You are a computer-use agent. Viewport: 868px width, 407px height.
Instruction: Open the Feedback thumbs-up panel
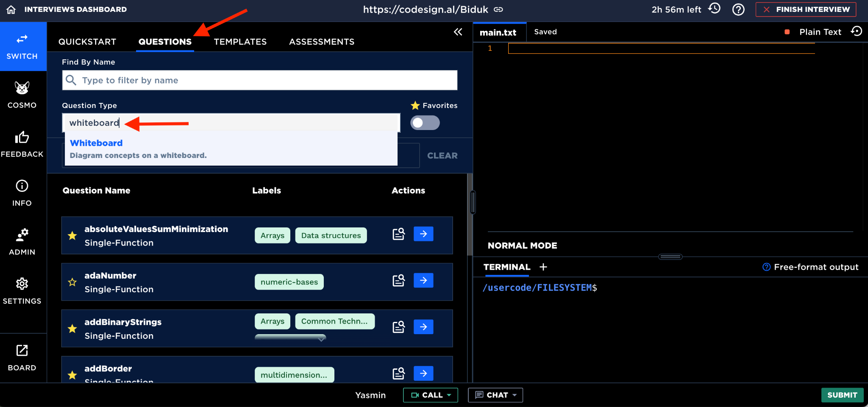[22, 144]
